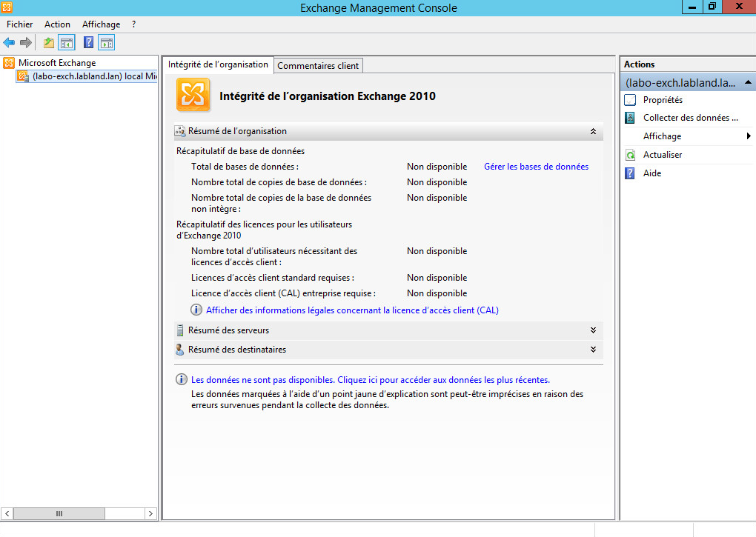Click the blue Help question mark toolbar icon
The height and width of the screenshot is (537, 756).
89,42
